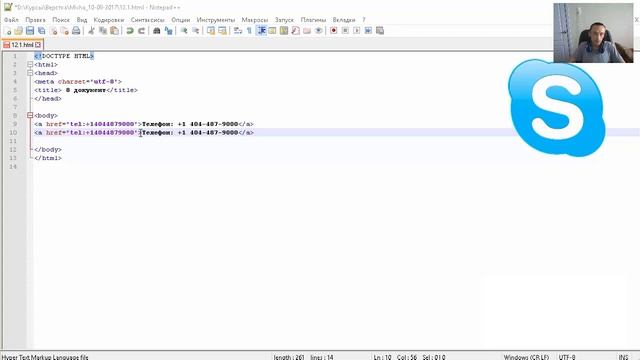Run macro multiple times icon
Viewport: 640px width, 360px height.
click(x=368, y=31)
